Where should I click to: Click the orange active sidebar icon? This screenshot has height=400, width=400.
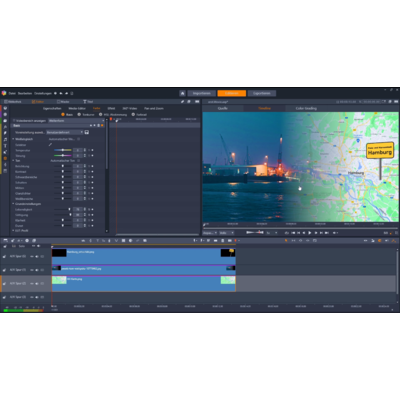tap(5, 158)
